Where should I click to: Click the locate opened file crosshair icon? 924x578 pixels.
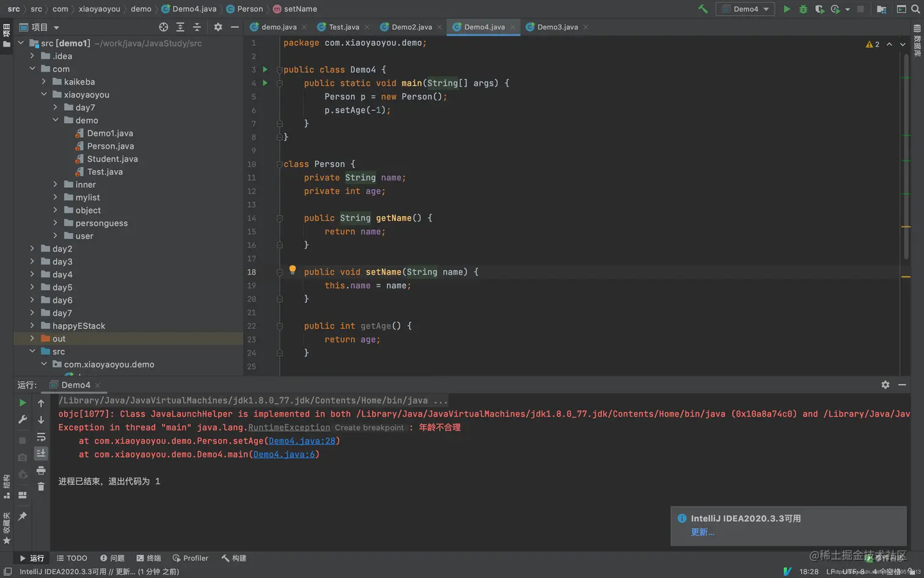163,27
